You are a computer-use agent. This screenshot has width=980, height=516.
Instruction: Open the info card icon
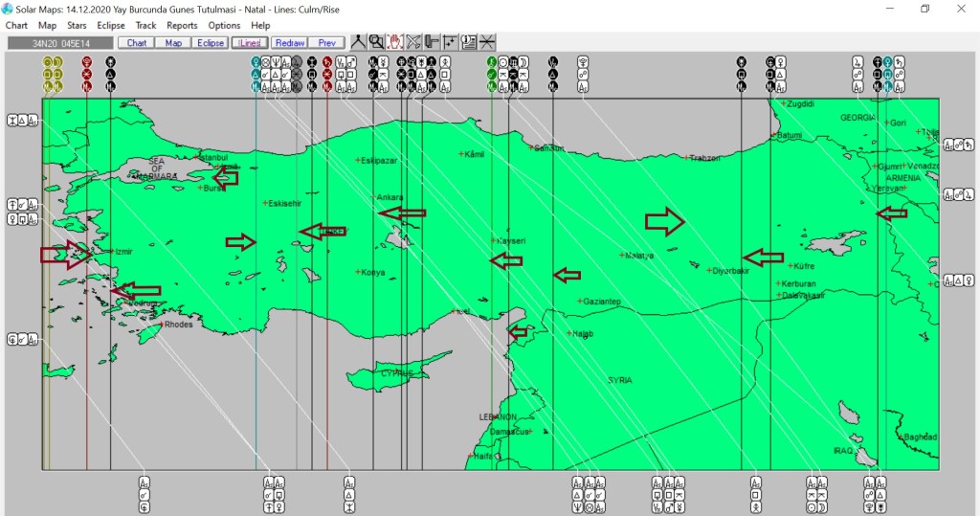469,42
